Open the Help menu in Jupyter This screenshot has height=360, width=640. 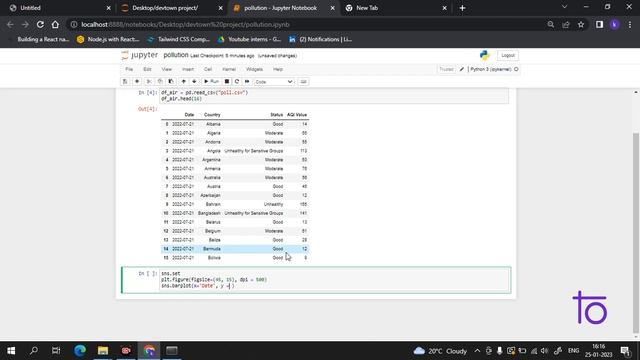point(278,69)
